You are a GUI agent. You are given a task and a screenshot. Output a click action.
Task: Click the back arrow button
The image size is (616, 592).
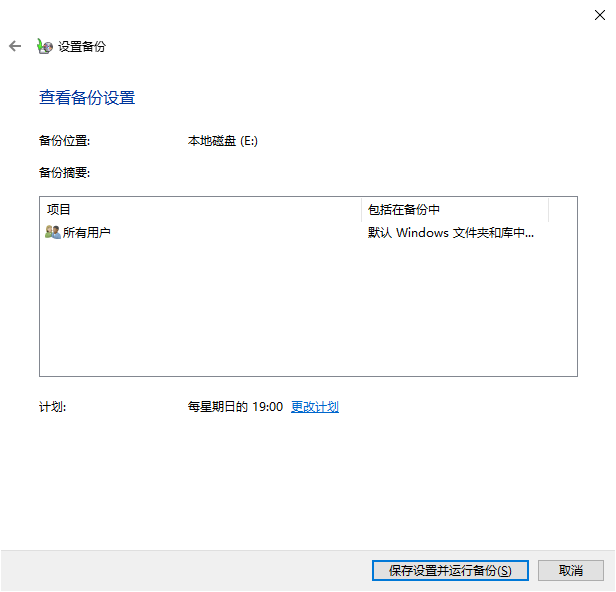pos(15,46)
